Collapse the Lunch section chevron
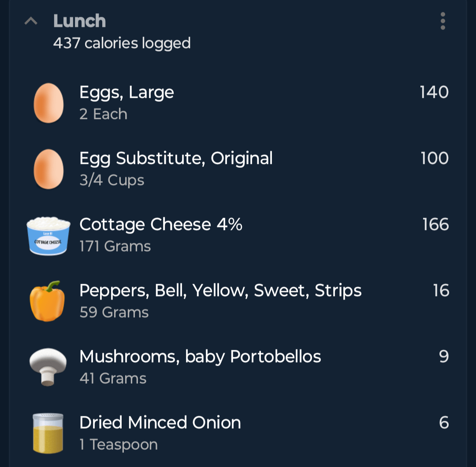The width and height of the screenshot is (476, 467). coord(31,21)
